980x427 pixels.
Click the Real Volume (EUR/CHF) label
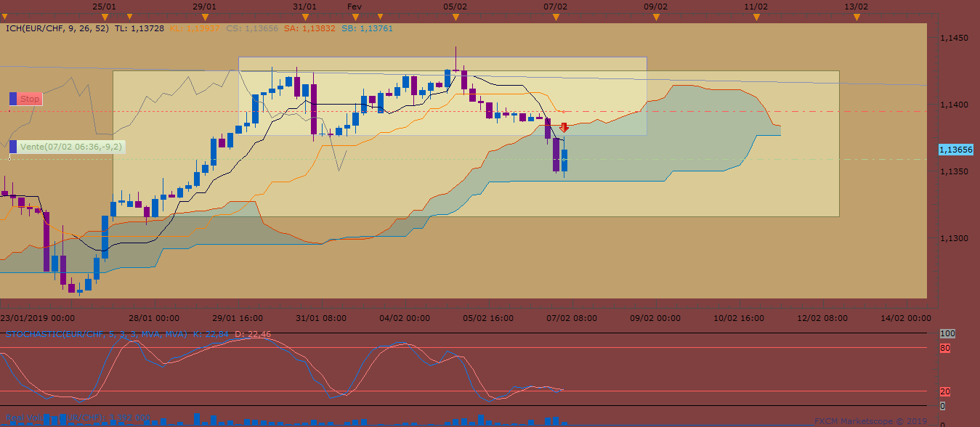(x=73, y=418)
